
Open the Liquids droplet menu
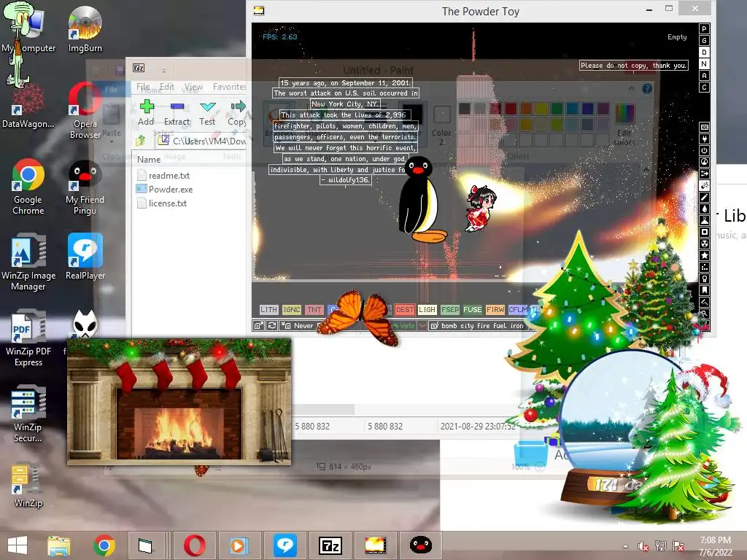coord(704,209)
